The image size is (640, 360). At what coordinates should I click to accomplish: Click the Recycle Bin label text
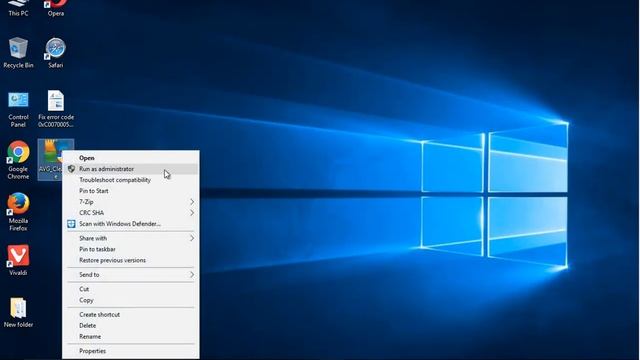(18, 65)
